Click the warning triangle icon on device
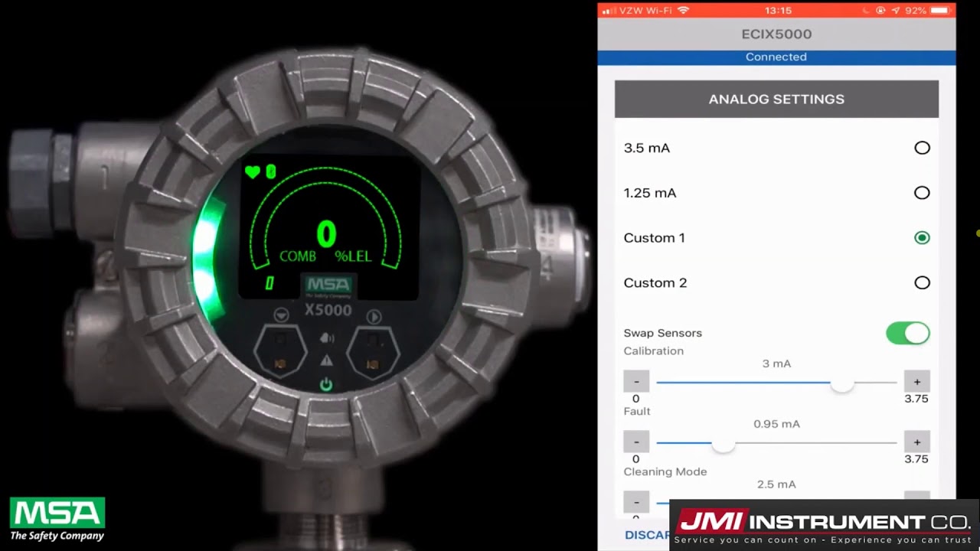Image resolution: width=980 pixels, height=551 pixels. 326,360
